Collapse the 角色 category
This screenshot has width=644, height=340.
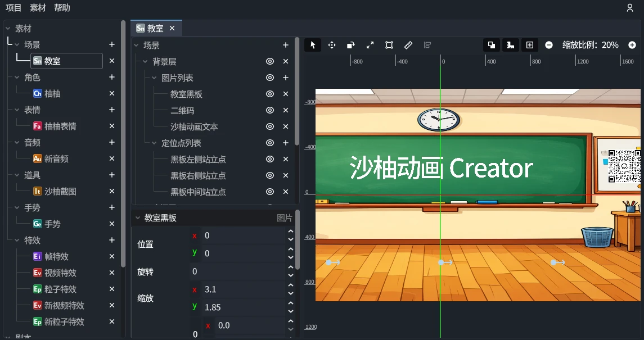pyautogui.click(x=17, y=77)
